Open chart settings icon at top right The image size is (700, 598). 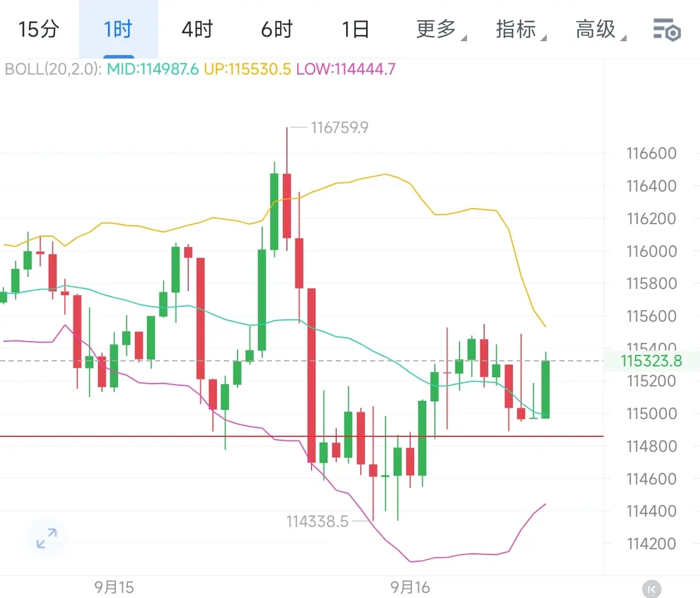pos(667,29)
